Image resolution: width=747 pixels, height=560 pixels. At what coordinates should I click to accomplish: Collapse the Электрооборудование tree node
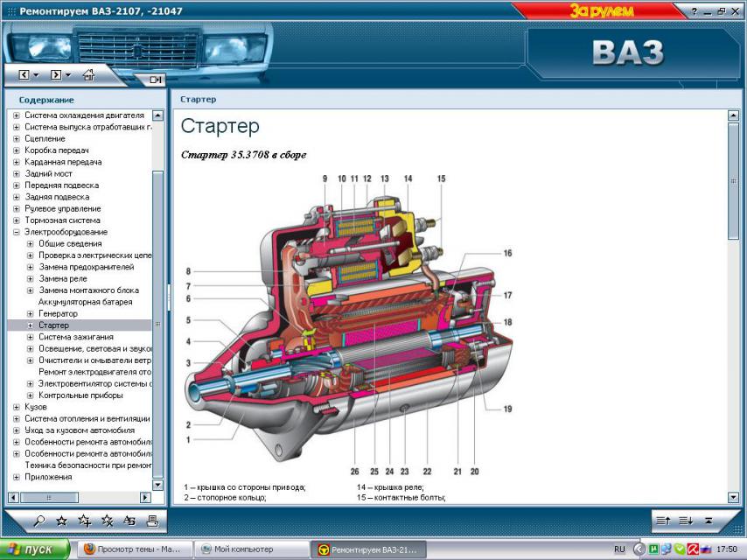click(17, 232)
